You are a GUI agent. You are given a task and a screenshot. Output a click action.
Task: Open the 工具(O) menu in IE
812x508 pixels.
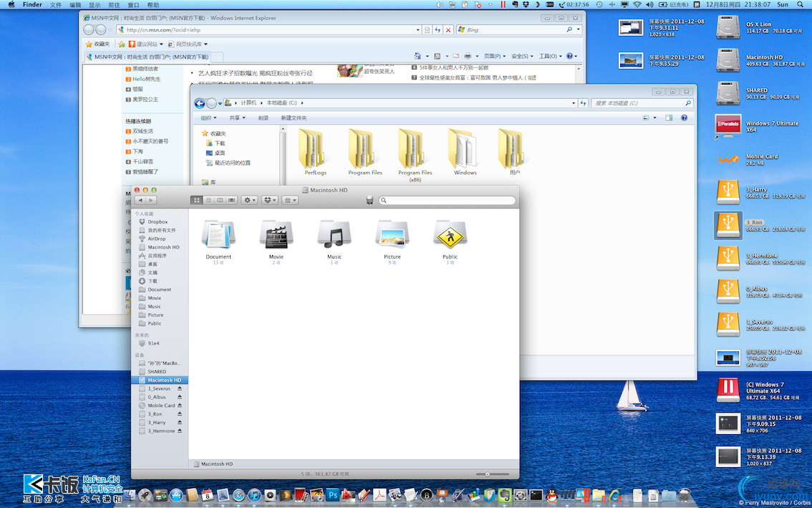click(551, 56)
